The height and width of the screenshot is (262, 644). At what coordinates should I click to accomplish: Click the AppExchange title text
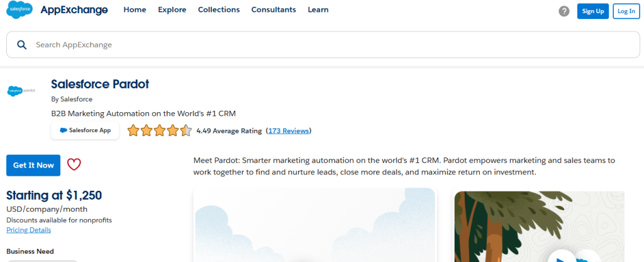click(74, 10)
